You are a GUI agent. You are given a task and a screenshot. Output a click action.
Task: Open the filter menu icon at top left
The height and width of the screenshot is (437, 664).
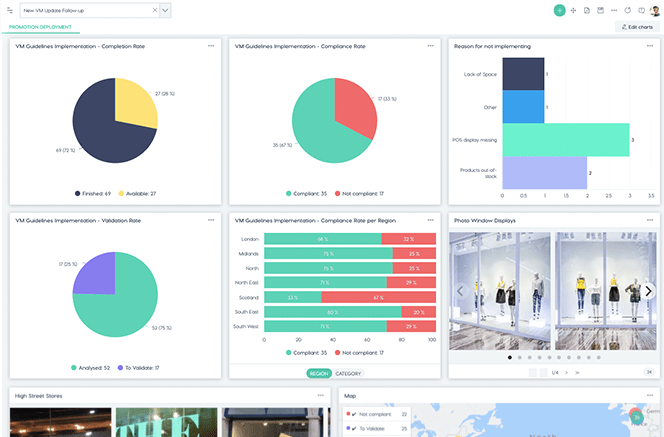point(10,10)
